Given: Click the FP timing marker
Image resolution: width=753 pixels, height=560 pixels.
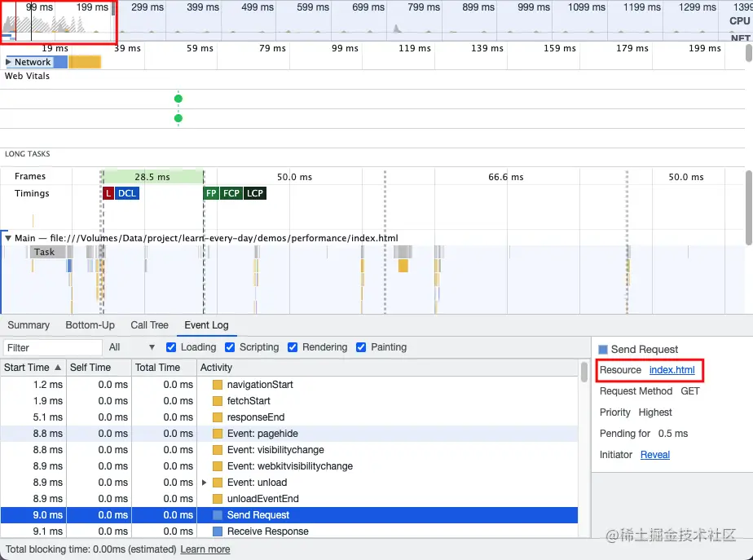Looking at the screenshot, I should (x=211, y=193).
